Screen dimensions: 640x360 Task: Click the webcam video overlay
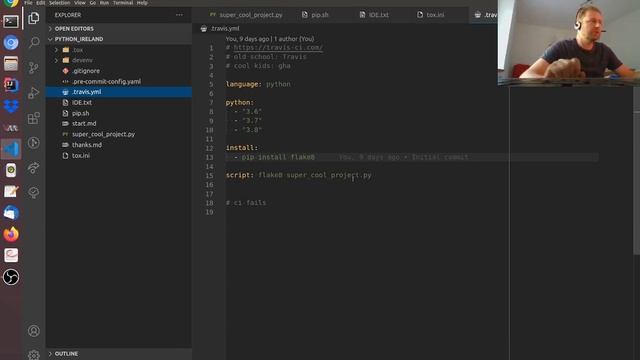(x=569, y=42)
